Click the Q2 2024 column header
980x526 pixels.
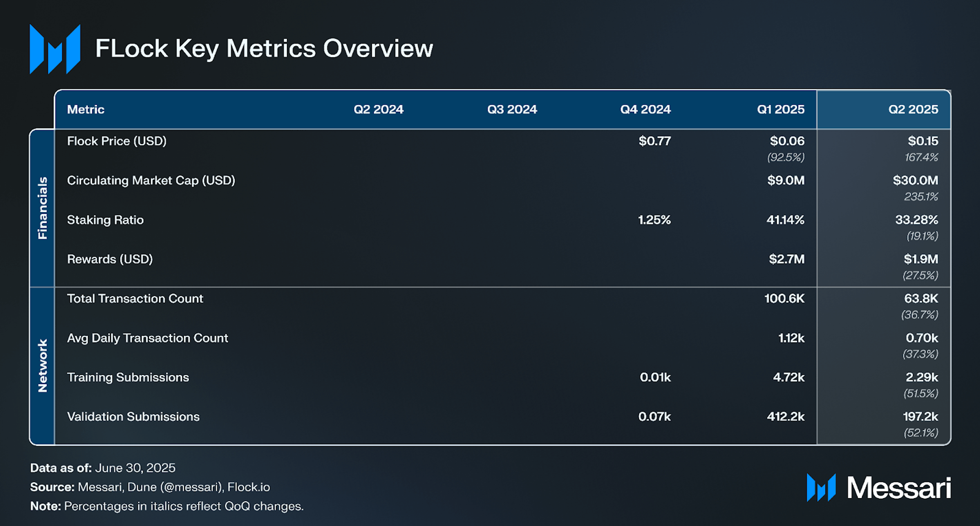pos(378,109)
